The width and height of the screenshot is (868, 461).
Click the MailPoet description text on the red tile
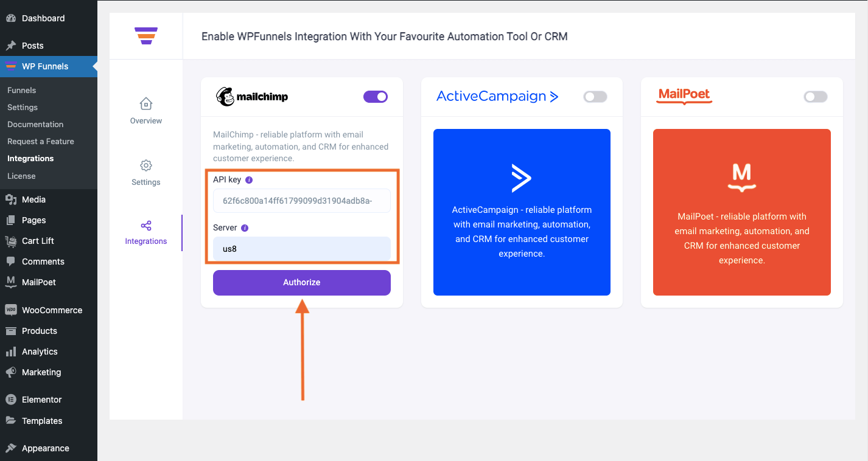click(742, 238)
